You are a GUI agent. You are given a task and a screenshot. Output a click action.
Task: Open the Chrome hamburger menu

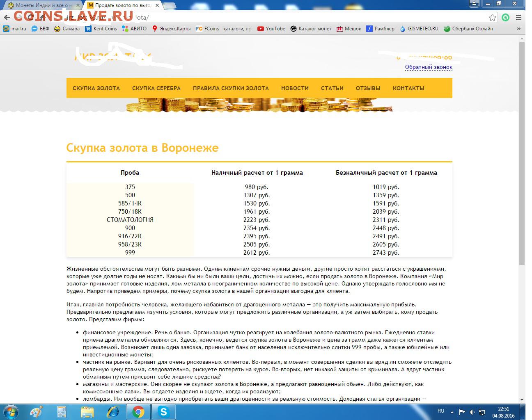pyautogui.click(x=519, y=18)
